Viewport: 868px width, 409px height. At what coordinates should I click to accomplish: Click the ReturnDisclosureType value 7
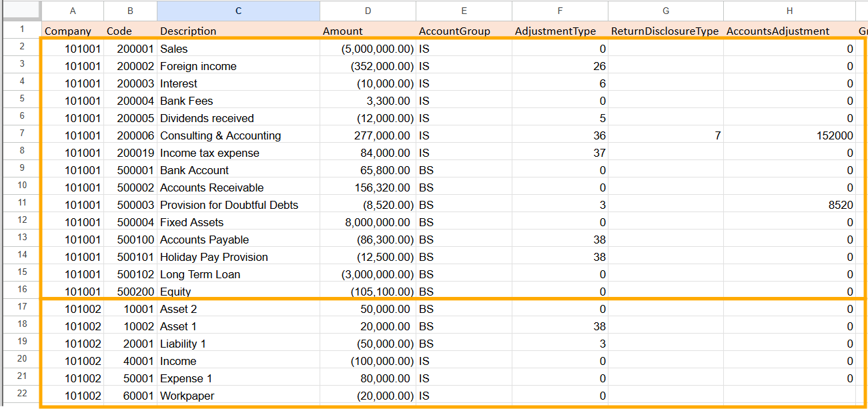[666, 135]
